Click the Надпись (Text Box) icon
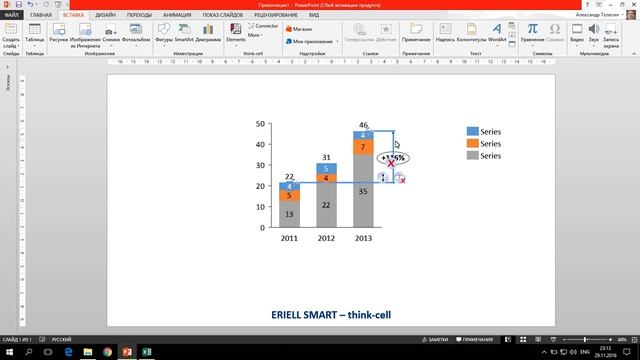Screen dimensions: 640x360 [445, 33]
